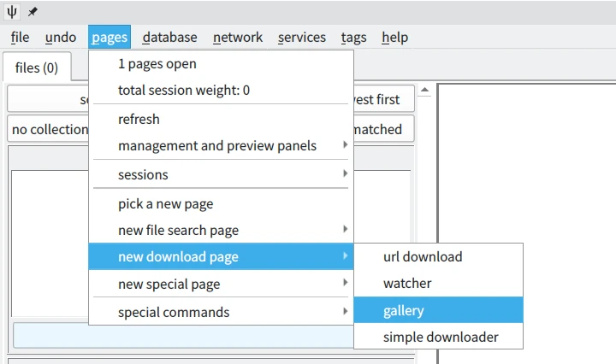Open the database menu
This screenshot has height=364, width=616.
(169, 37)
